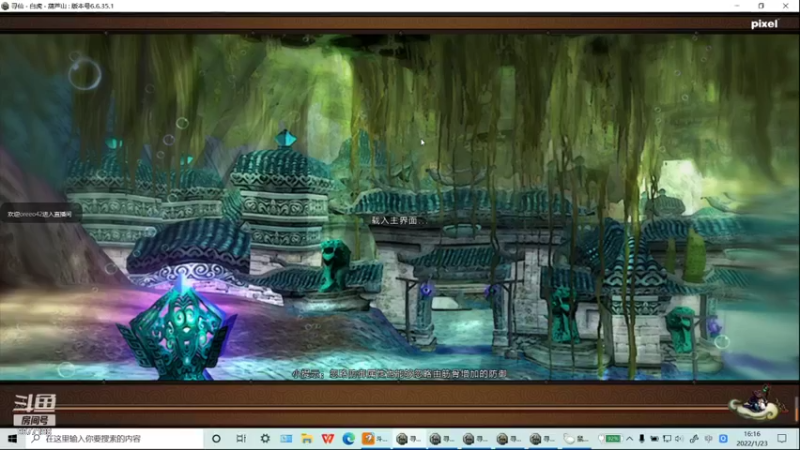This screenshot has width=800, height=450.
Task: Open the volume speaker tray icon
Action: coord(679,439)
